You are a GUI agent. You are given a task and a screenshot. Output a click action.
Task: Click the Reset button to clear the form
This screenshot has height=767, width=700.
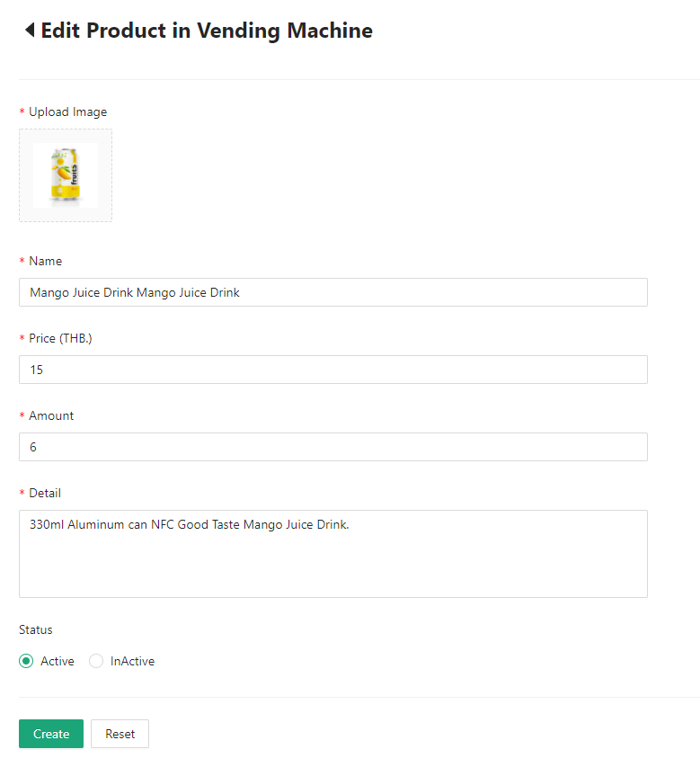click(120, 734)
